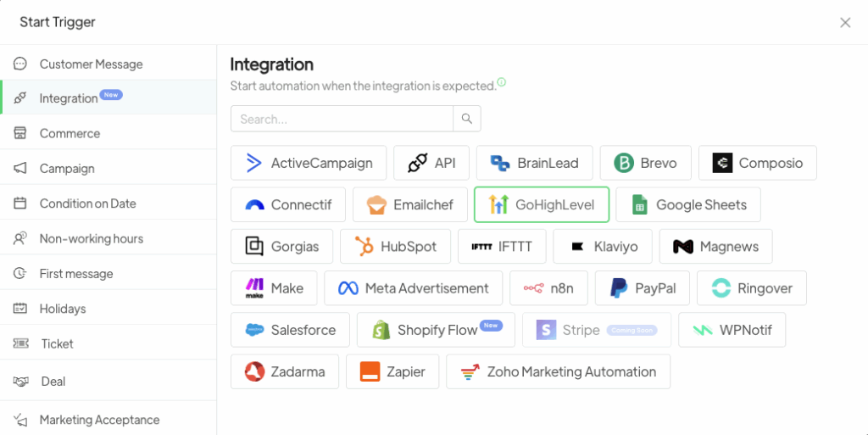This screenshot has height=435, width=868.
Task: Focus the integration search field
Action: tap(342, 119)
